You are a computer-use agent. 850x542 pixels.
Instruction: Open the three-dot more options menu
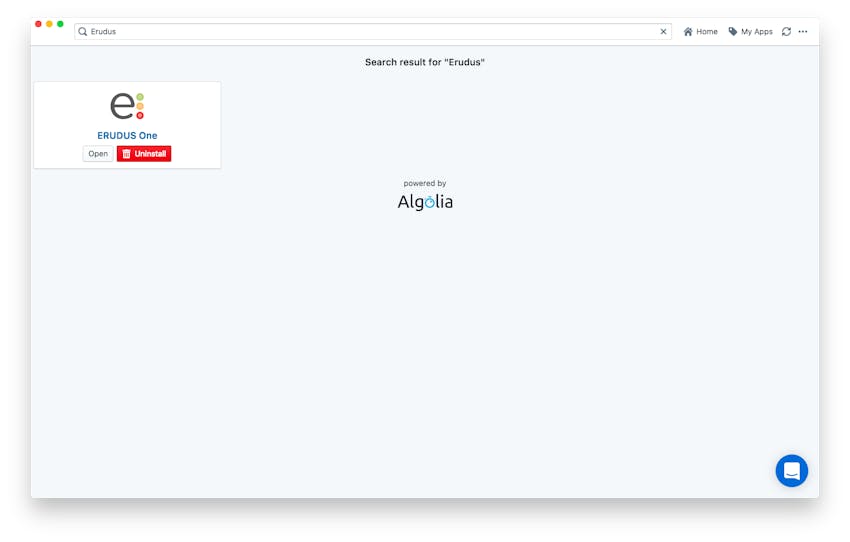tap(803, 31)
